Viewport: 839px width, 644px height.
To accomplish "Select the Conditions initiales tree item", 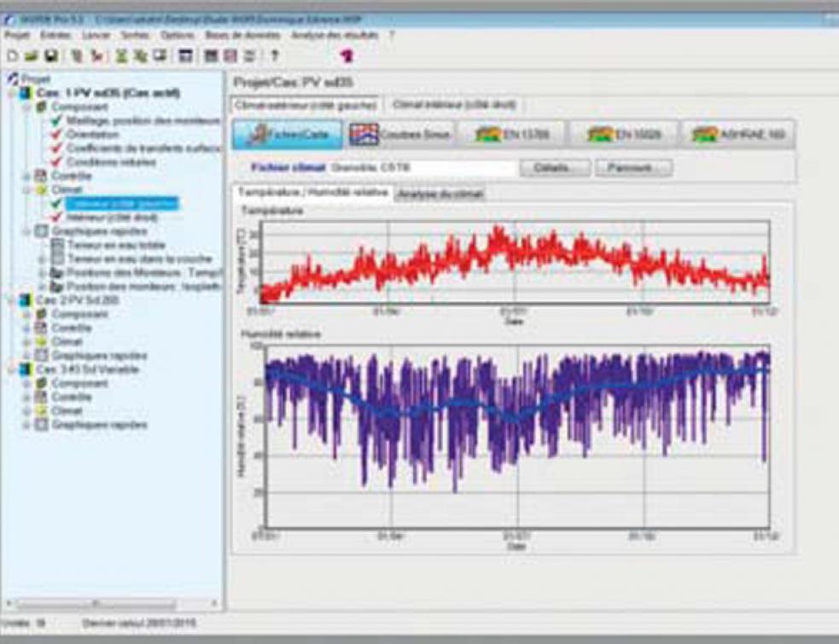I will (101, 162).
